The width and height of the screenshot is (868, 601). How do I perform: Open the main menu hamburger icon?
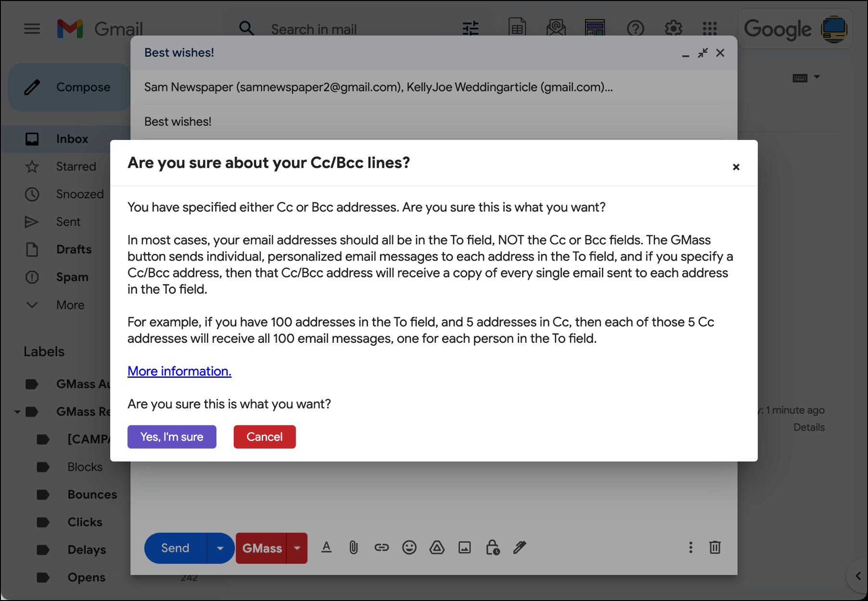click(x=32, y=29)
